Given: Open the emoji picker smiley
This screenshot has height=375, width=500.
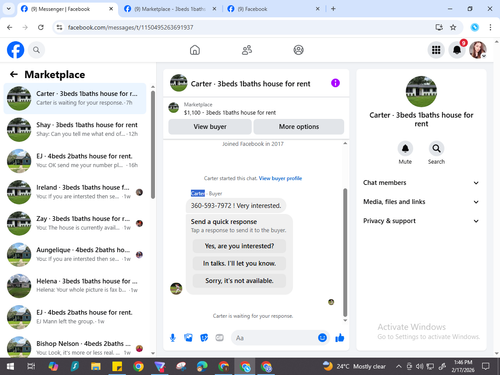Looking at the screenshot, I should point(322,338).
